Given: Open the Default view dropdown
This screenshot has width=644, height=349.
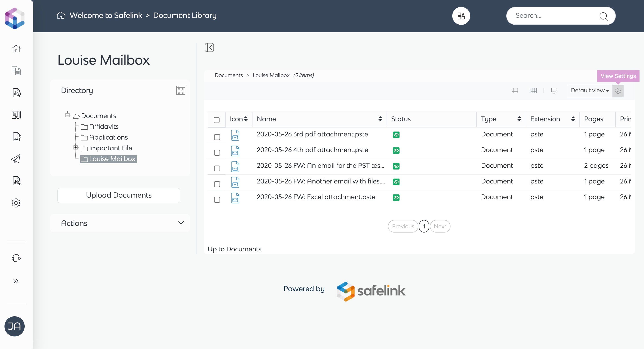Looking at the screenshot, I should [x=590, y=91].
